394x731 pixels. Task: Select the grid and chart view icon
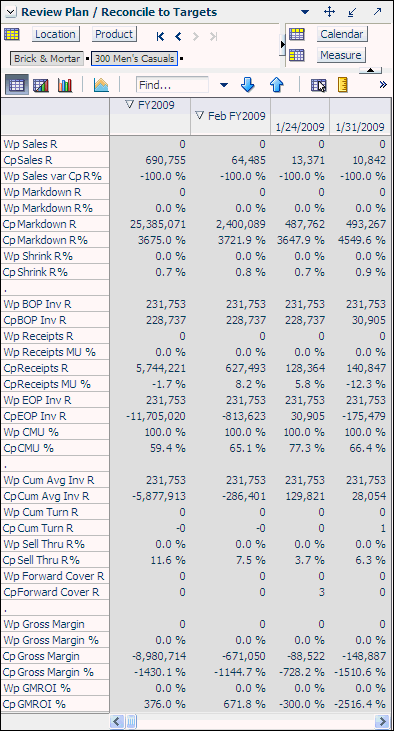[41, 85]
